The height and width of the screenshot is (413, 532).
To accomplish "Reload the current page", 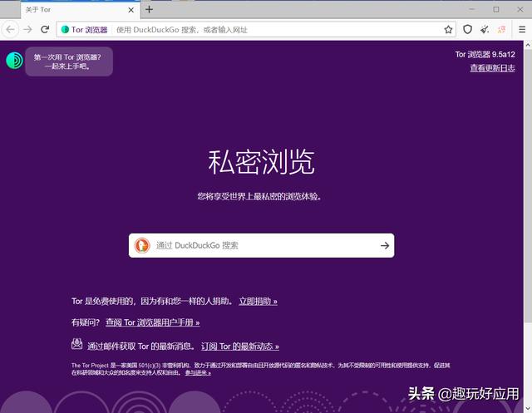I will coord(45,30).
